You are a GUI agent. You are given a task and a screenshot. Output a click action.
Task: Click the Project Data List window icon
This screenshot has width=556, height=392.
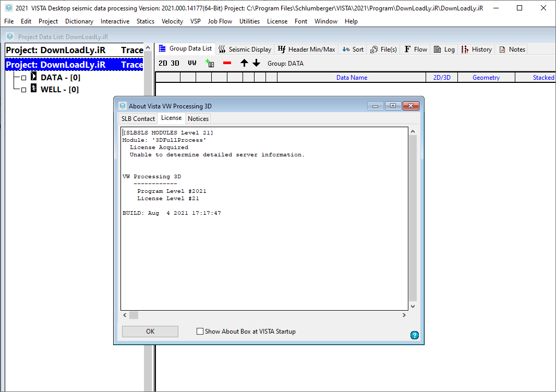coord(10,36)
